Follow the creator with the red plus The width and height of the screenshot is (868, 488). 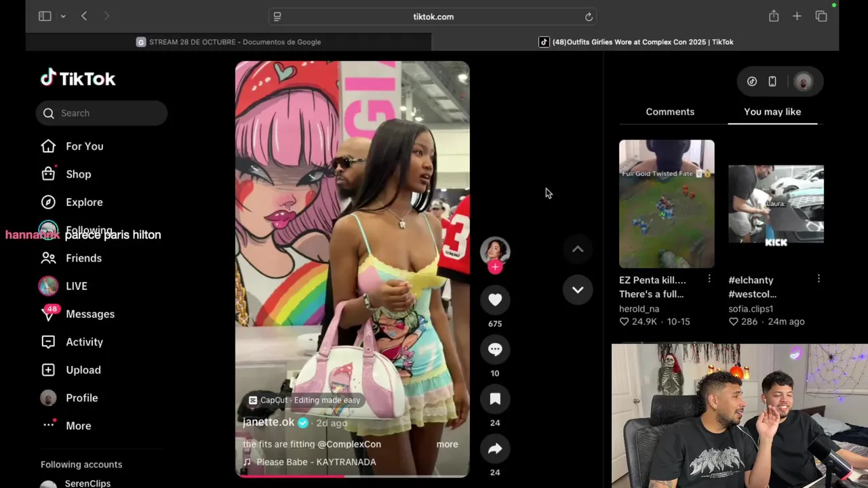point(495,267)
